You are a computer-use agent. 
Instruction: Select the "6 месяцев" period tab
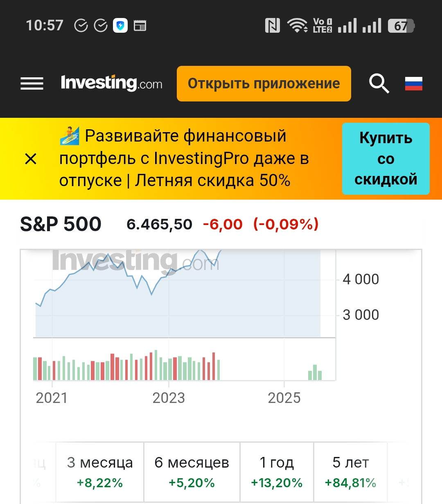tap(192, 472)
